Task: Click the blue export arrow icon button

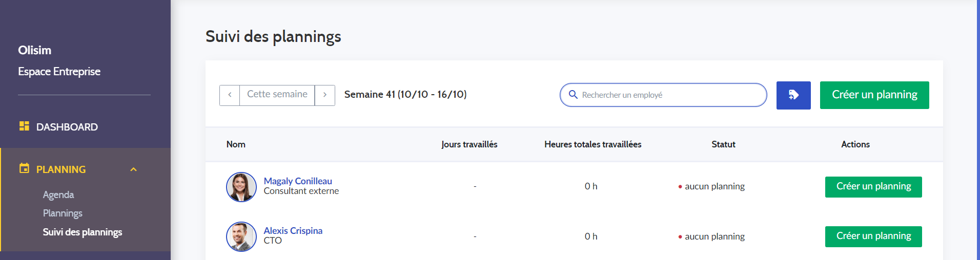Action: click(793, 95)
